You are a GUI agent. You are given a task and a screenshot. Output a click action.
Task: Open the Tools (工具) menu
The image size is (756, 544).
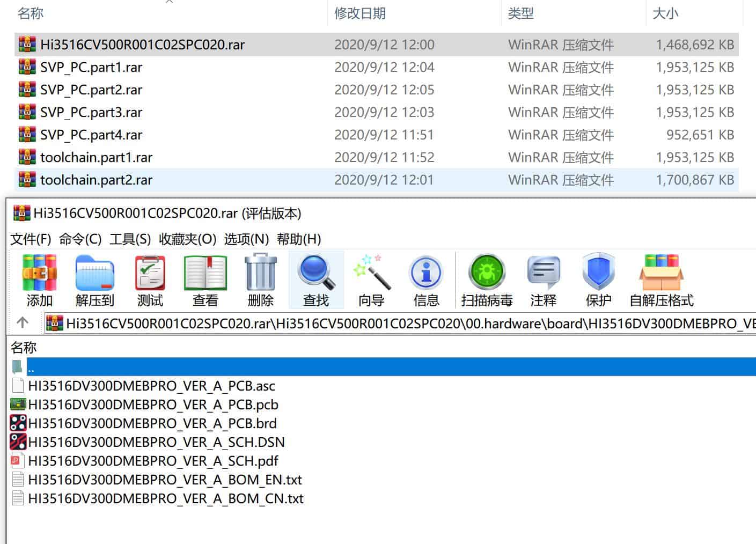point(130,239)
